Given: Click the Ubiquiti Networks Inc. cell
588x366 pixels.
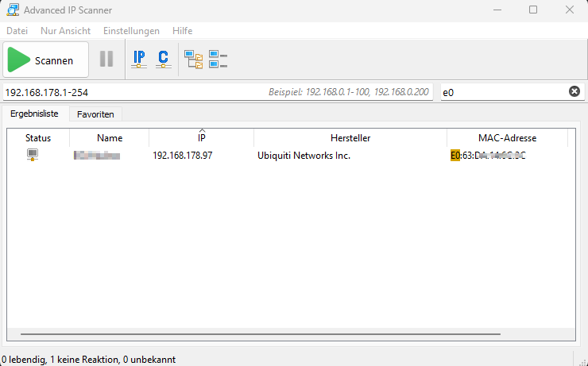Looking at the screenshot, I should point(304,156).
